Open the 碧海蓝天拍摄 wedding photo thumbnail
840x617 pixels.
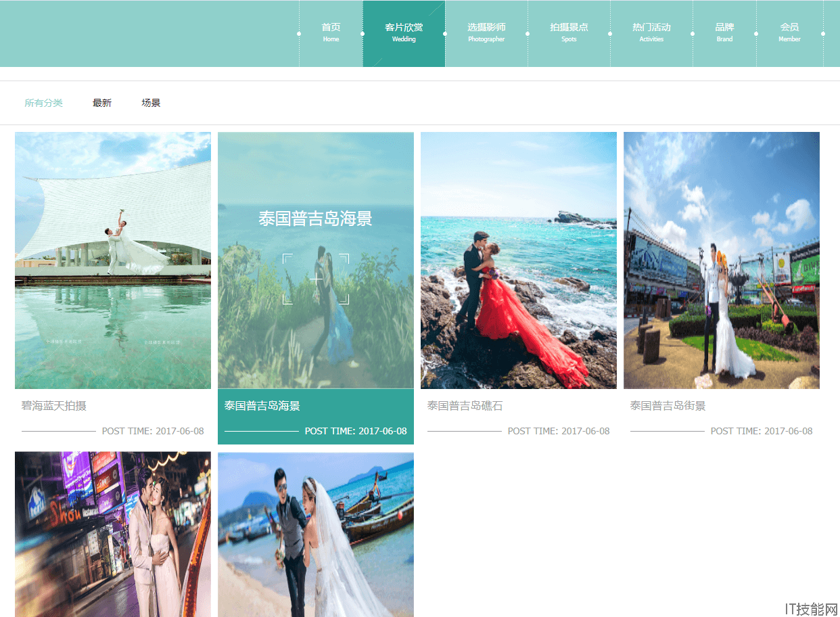pyautogui.click(x=113, y=260)
